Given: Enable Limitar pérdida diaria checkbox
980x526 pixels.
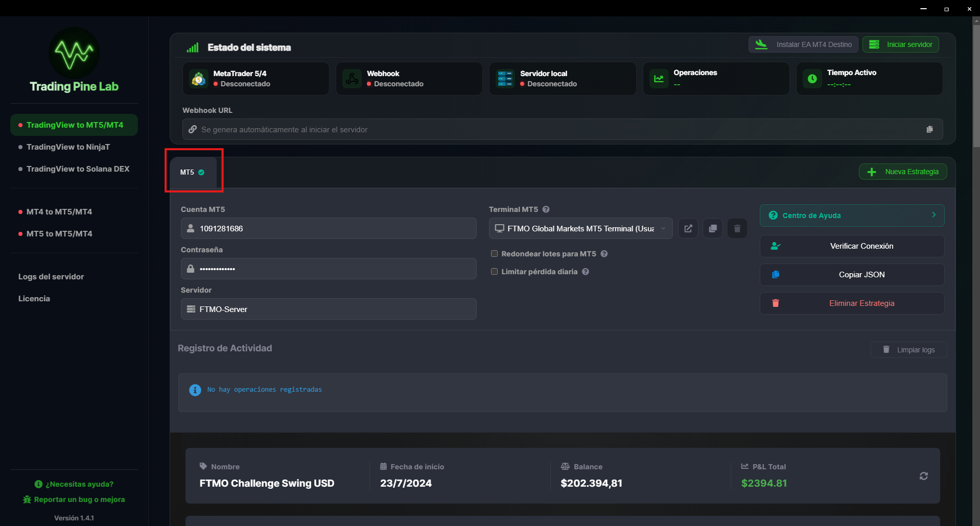Looking at the screenshot, I should coord(494,272).
